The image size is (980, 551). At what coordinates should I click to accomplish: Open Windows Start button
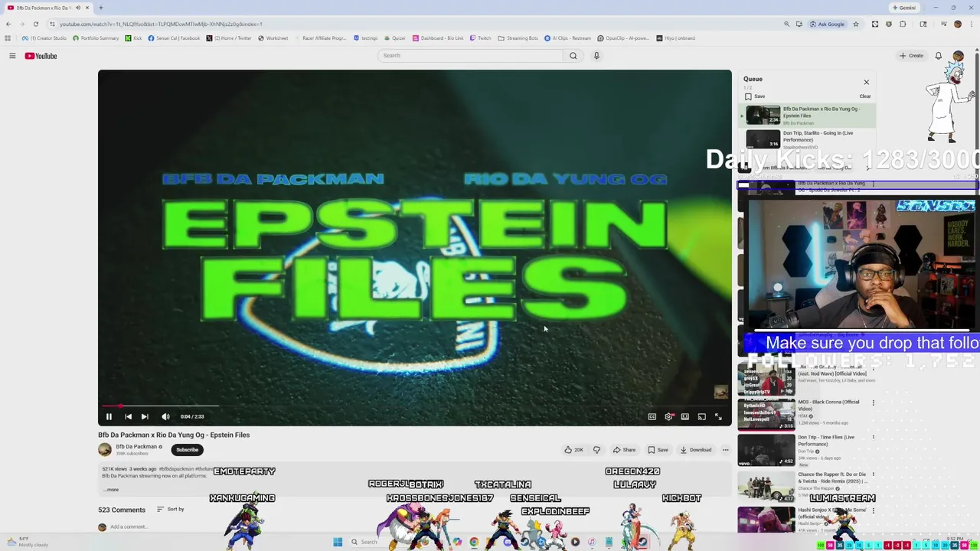coord(338,542)
